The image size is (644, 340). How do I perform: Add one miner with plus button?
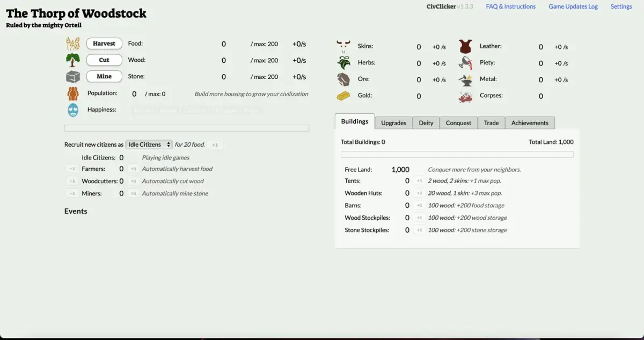[133, 194]
